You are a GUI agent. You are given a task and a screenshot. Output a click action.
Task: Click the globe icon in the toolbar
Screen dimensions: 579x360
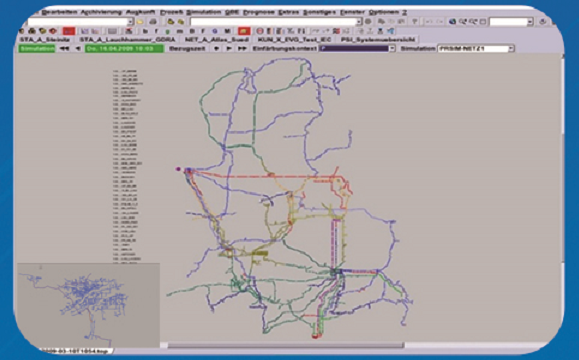(452, 22)
